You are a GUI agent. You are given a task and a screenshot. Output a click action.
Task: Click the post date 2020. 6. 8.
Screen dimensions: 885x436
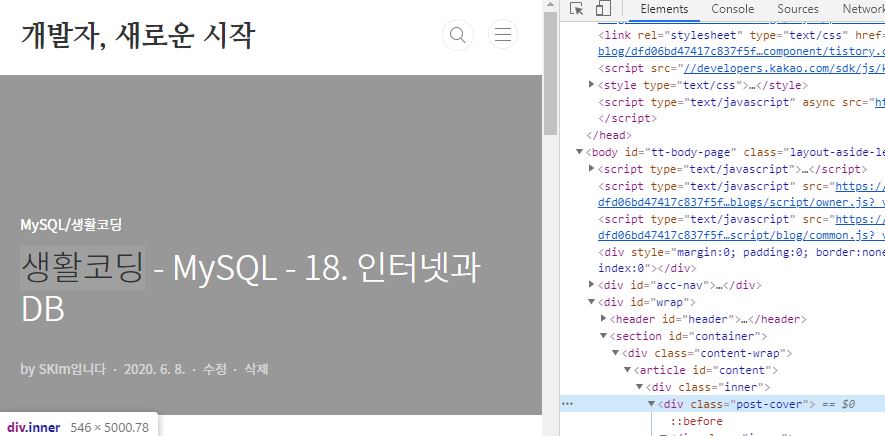pos(154,369)
